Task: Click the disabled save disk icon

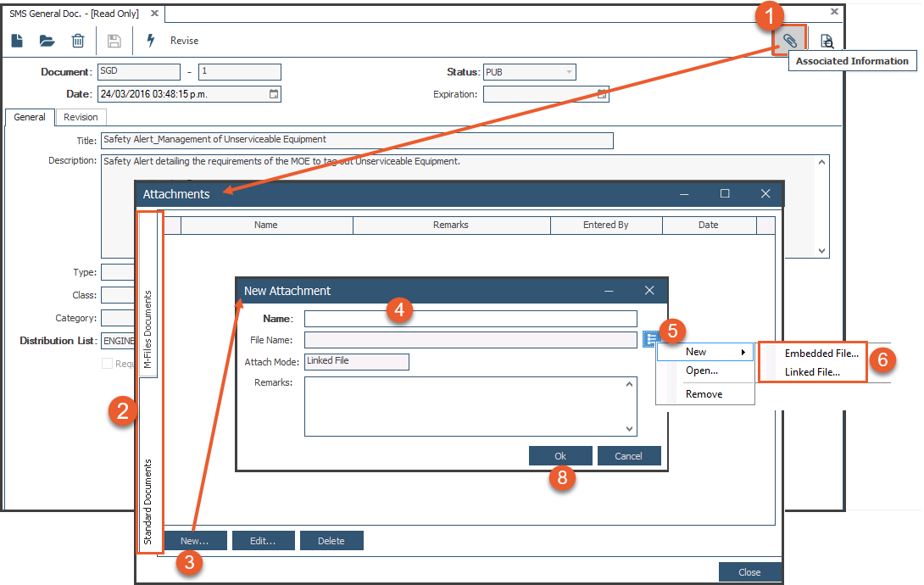Action: point(114,41)
